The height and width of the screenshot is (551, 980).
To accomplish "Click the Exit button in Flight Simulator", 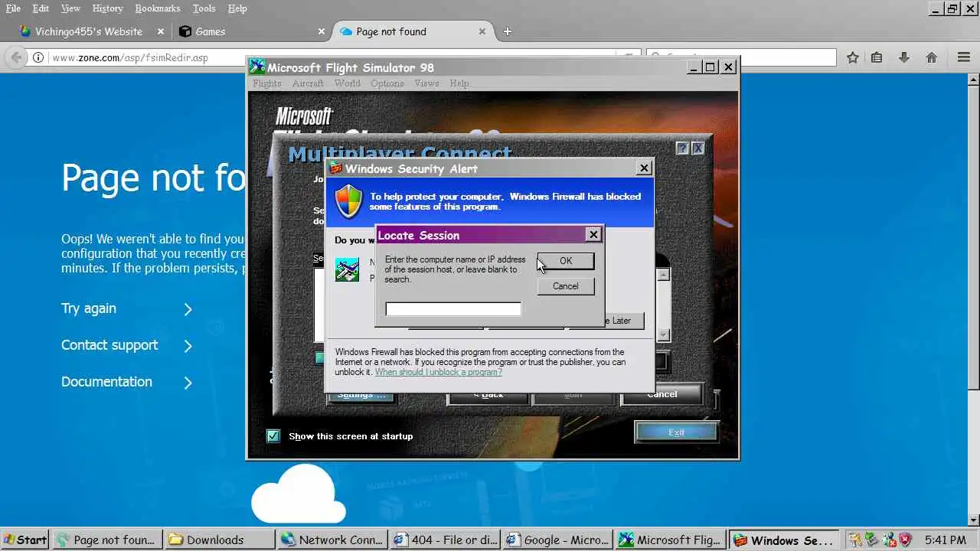I will [x=676, y=432].
